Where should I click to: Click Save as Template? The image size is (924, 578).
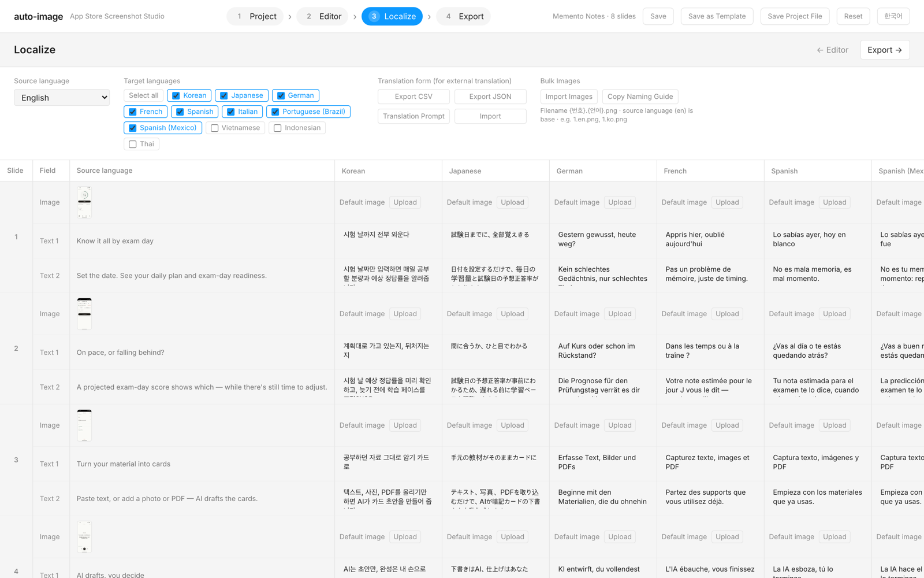[x=717, y=16]
